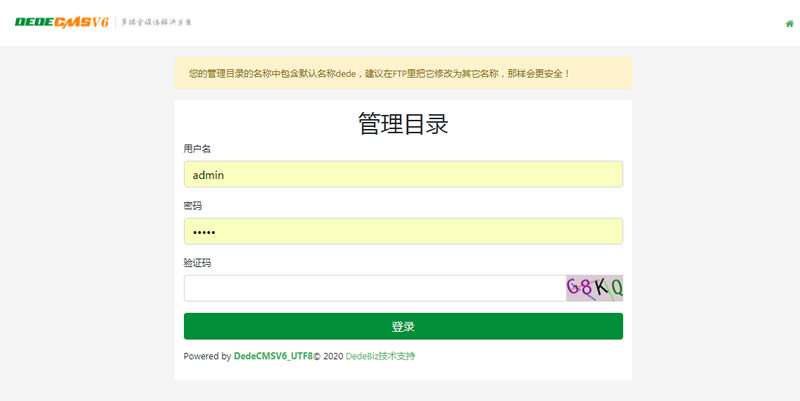800x401 pixels.
Task: Click the empty captcha input box
Action: tap(374, 288)
